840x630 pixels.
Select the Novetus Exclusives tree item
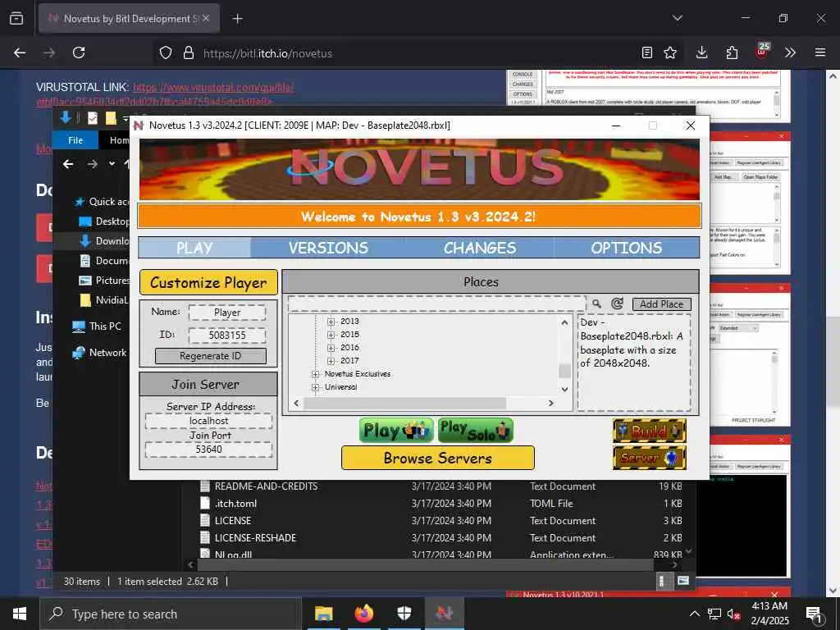[x=358, y=374]
